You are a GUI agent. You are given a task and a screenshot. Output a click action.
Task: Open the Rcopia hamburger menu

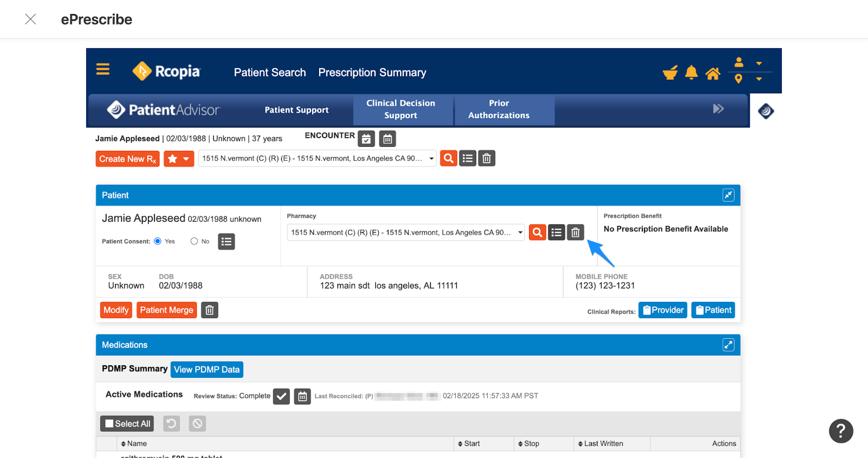click(x=103, y=69)
